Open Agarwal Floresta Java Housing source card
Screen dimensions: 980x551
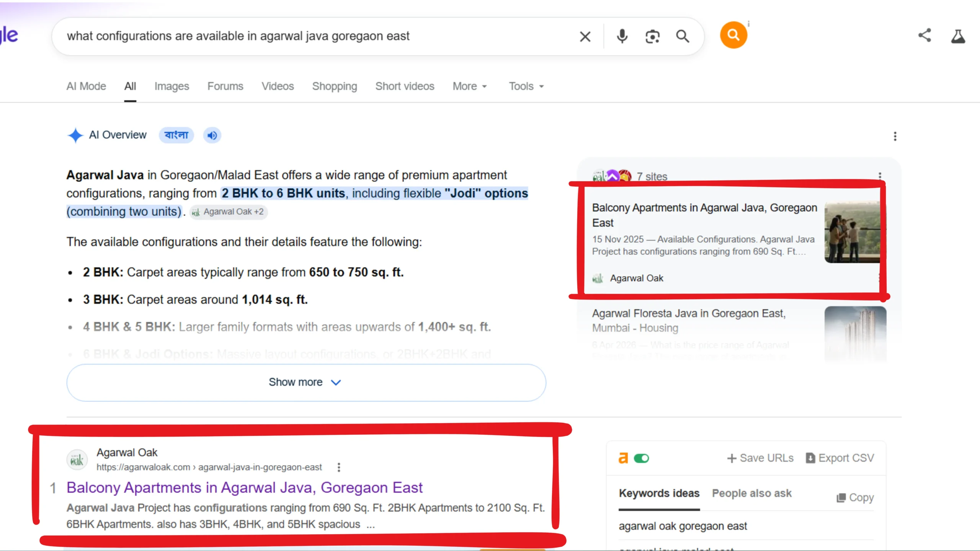point(689,321)
